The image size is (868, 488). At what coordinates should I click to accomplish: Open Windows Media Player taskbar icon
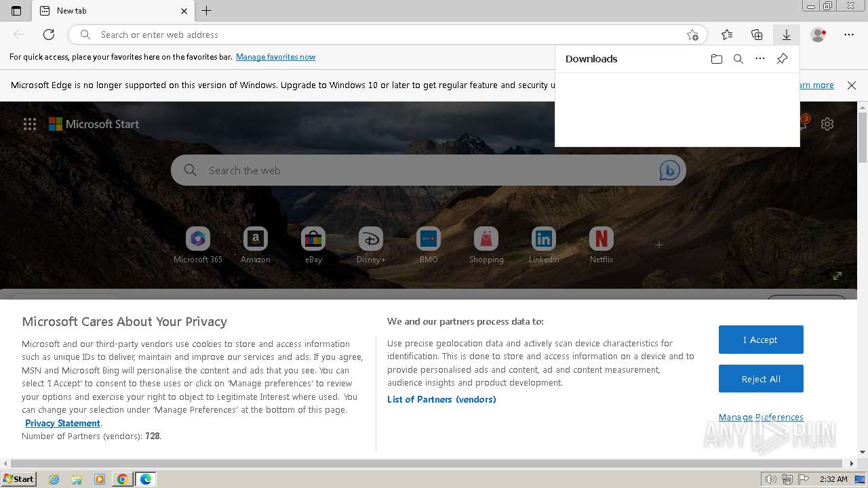coord(100,479)
